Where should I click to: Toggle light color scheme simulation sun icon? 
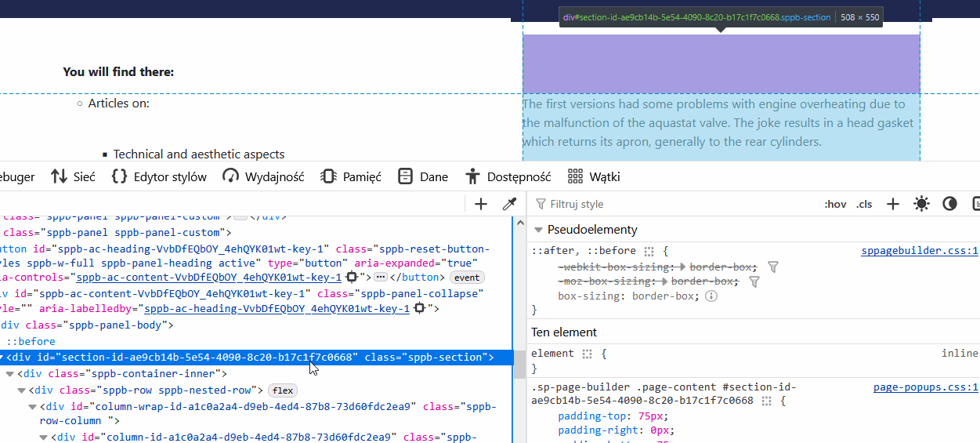tap(921, 204)
